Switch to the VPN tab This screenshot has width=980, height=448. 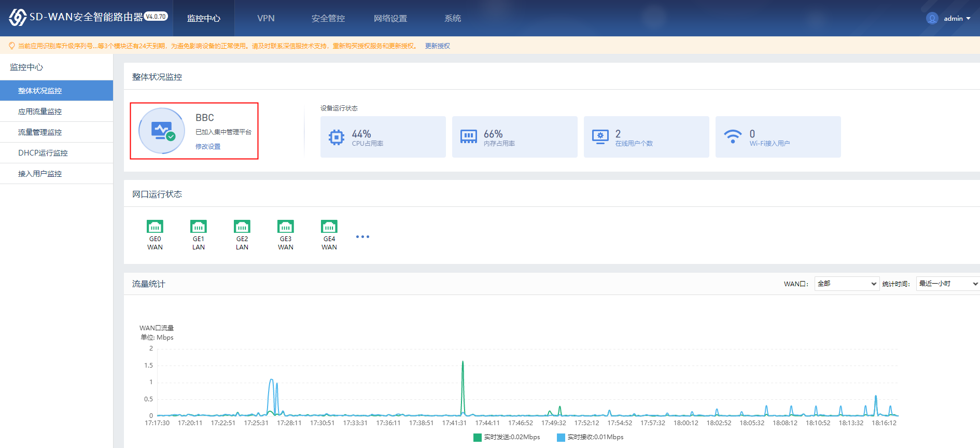[x=266, y=18]
